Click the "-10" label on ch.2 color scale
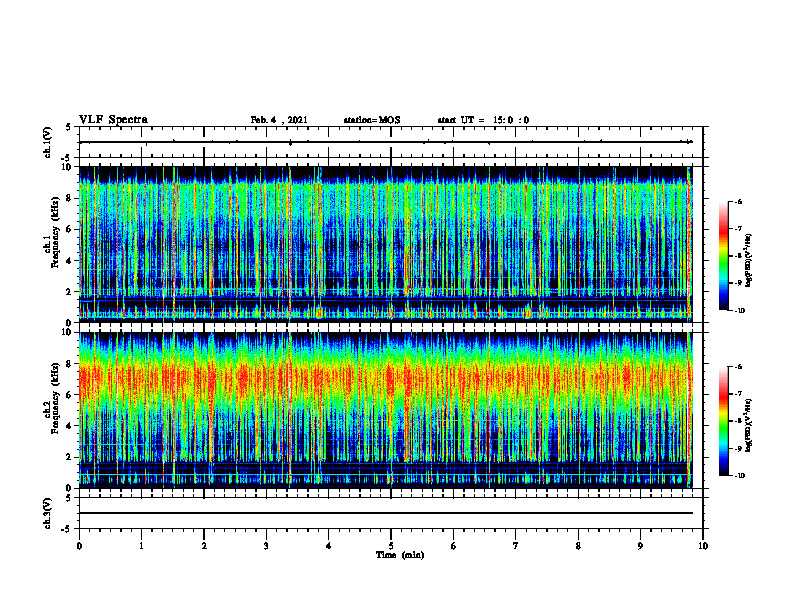The width and height of the screenshot is (792, 612). (739, 476)
